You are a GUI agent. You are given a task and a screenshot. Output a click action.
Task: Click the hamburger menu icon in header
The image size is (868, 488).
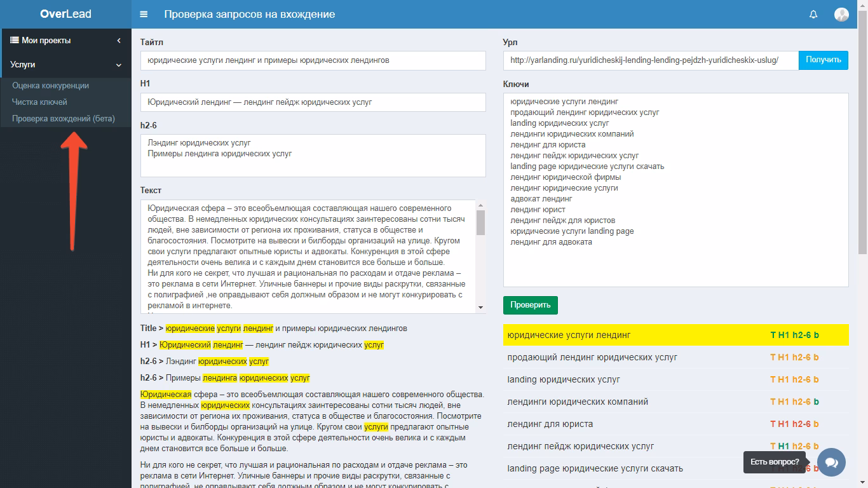[x=144, y=15]
